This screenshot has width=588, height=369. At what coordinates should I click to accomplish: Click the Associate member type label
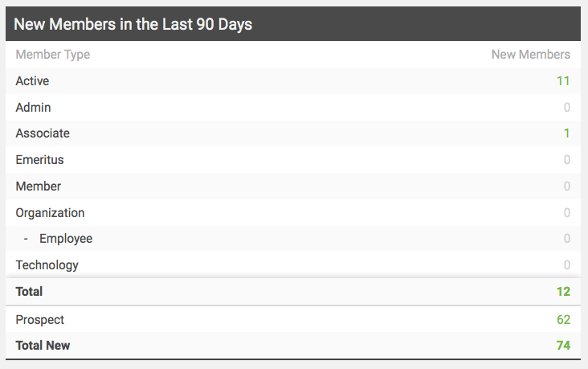43,133
